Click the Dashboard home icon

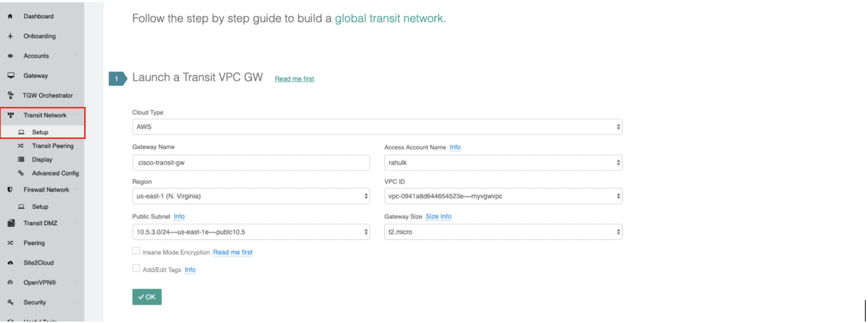click(10, 16)
